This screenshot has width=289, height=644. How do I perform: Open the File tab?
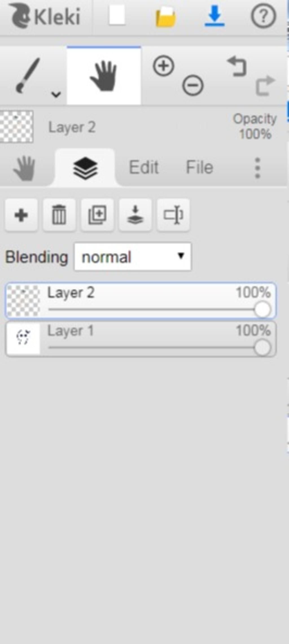tap(199, 167)
